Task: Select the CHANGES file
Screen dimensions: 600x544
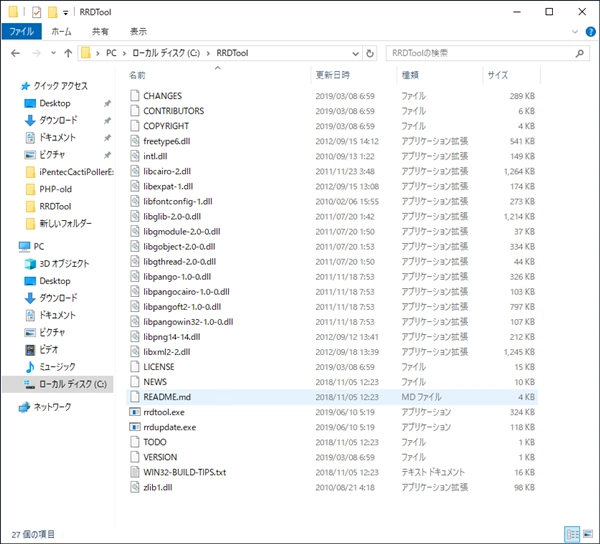Action: click(162, 96)
